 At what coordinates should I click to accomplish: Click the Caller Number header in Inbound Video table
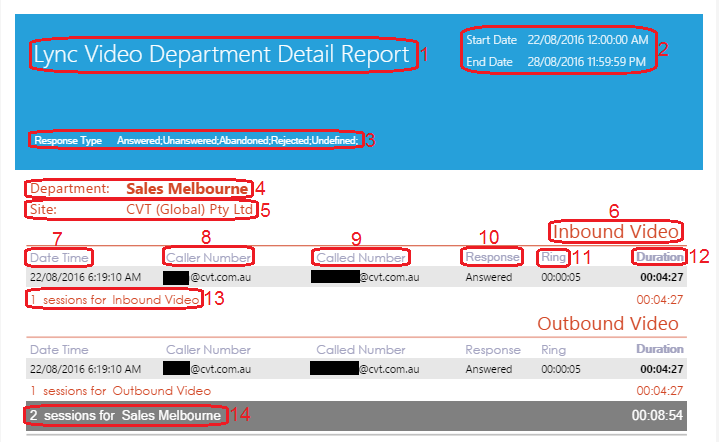point(208,258)
